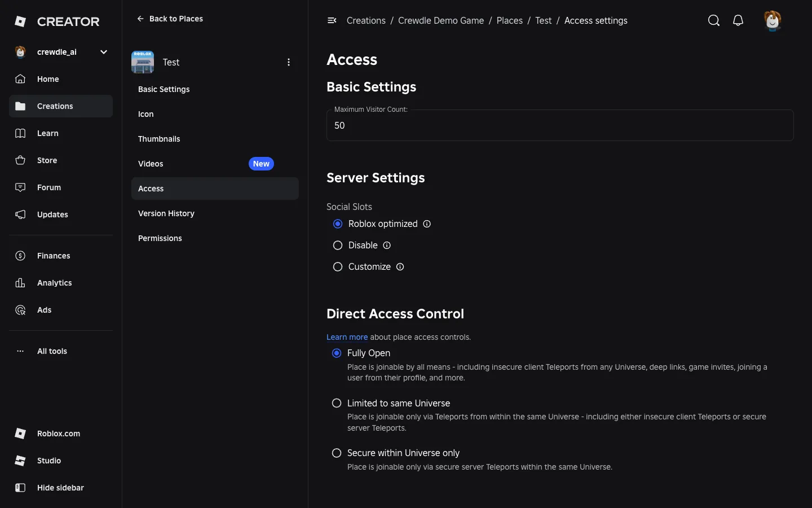This screenshot has width=812, height=508.
Task: Show info tooltip for Customize option
Action: [x=400, y=267]
